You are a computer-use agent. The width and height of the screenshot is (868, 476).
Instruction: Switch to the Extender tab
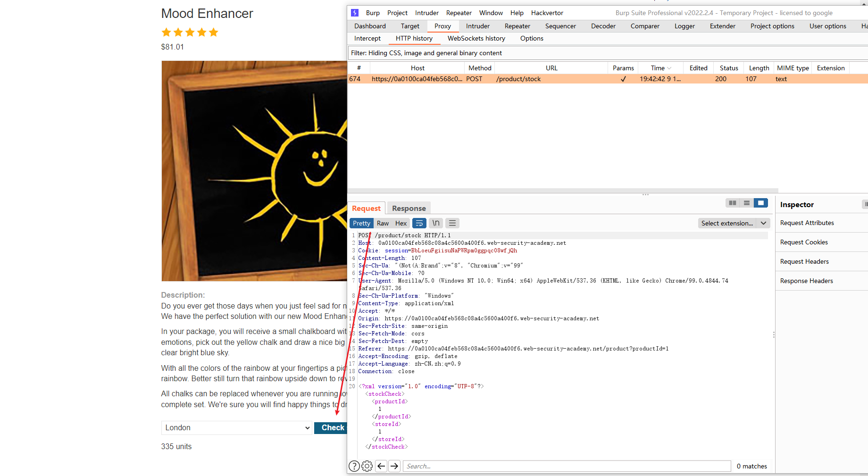coord(722,26)
